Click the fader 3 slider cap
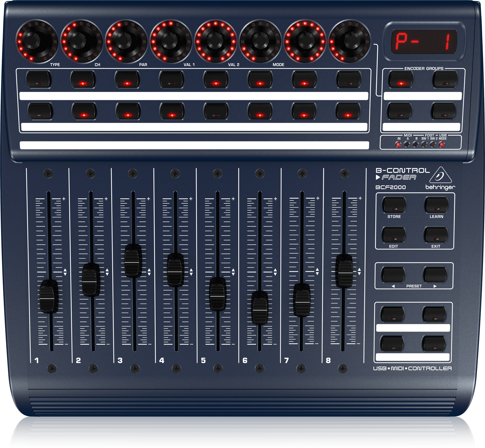Viewport: 485px width, 448px height. click(x=132, y=261)
